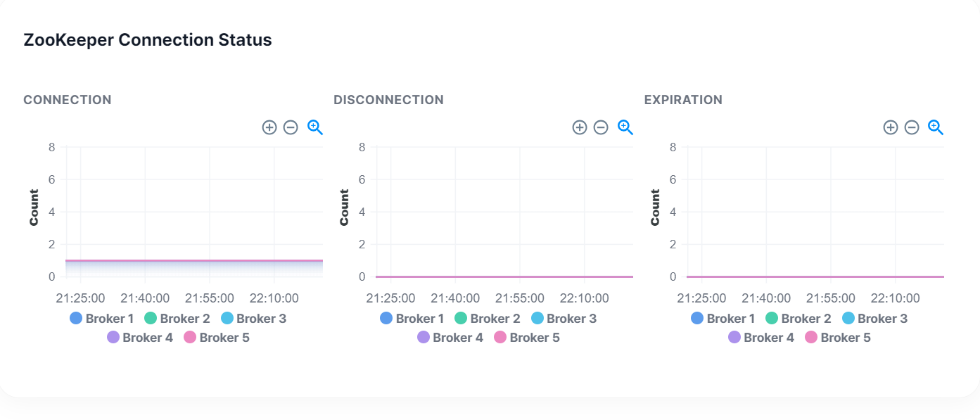The image size is (980, 420).
Task: Activate selection zoom magnifier on Disconnection chart
Action: click(625, 127)
